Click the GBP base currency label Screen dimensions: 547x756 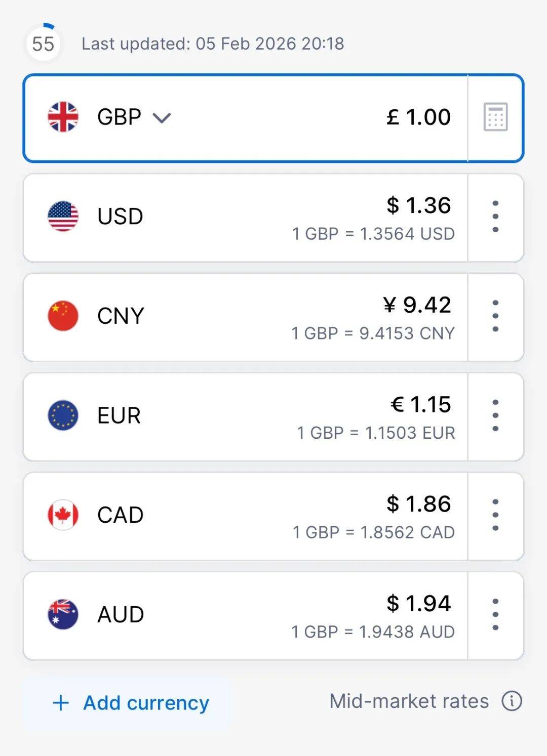click(x=119, y=117)
